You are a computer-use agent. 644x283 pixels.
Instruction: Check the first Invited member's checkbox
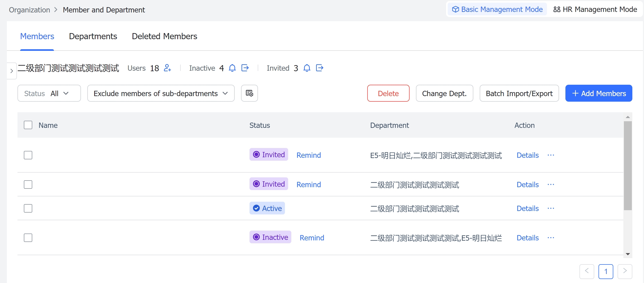coord(28,155)
